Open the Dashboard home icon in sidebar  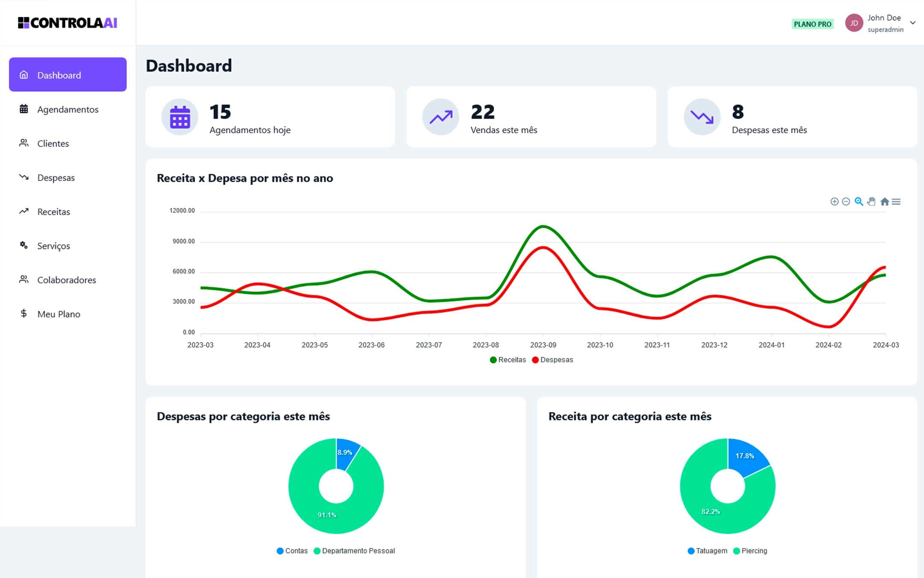[x=24, y=75]
